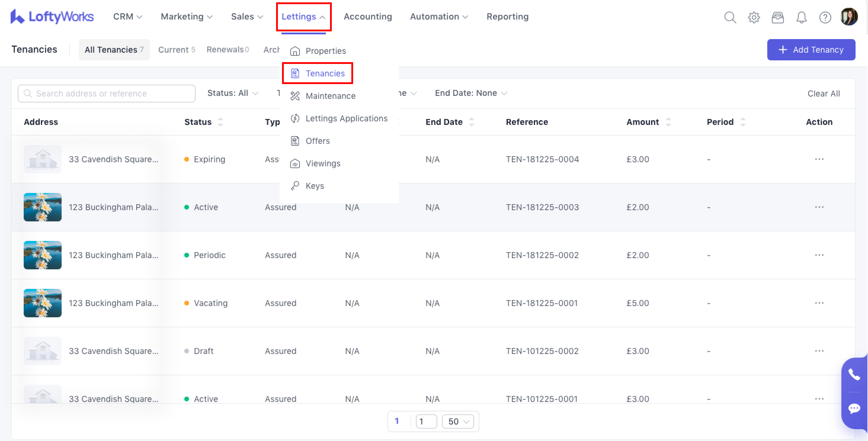Open Viewings from the Lettings menu
This screenshot has width=868, height=441.
[x=323, y=163]
